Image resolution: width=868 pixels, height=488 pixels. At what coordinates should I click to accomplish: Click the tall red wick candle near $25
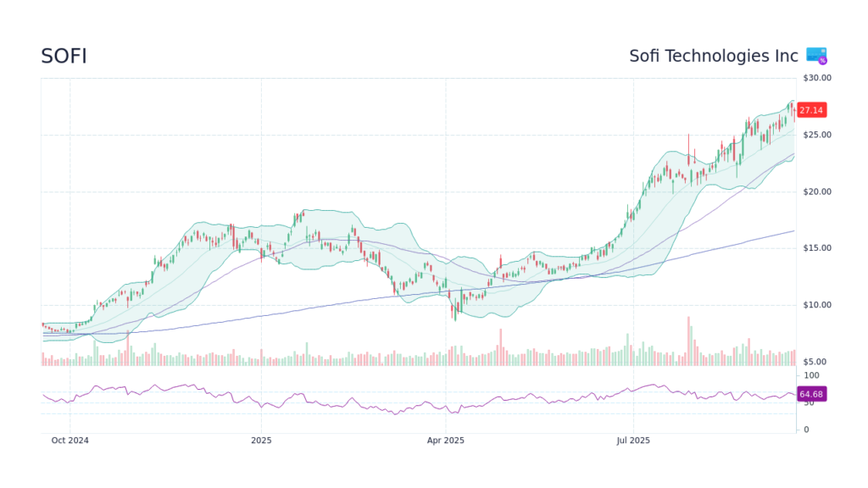688,146
